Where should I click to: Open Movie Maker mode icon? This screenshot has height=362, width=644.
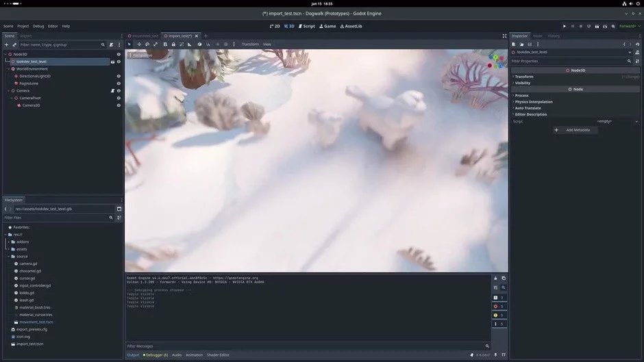pyautogui.click(x=613, y=26)
